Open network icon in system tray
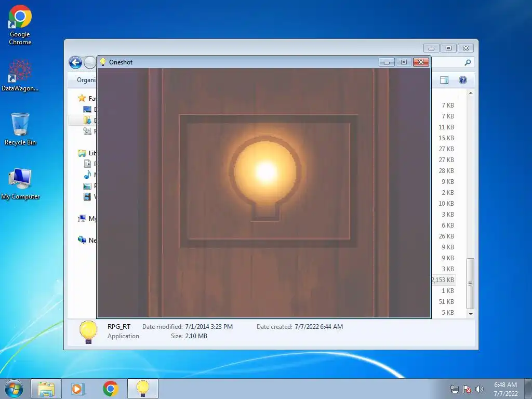The height and width of the screenshot is (399, 532). pyautogui.click(x=454, y=389)
